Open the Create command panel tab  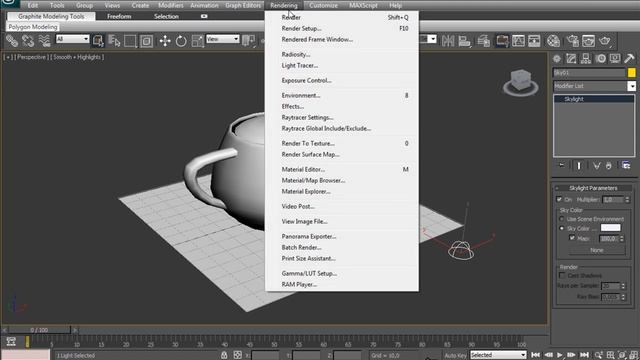point(557,58)
